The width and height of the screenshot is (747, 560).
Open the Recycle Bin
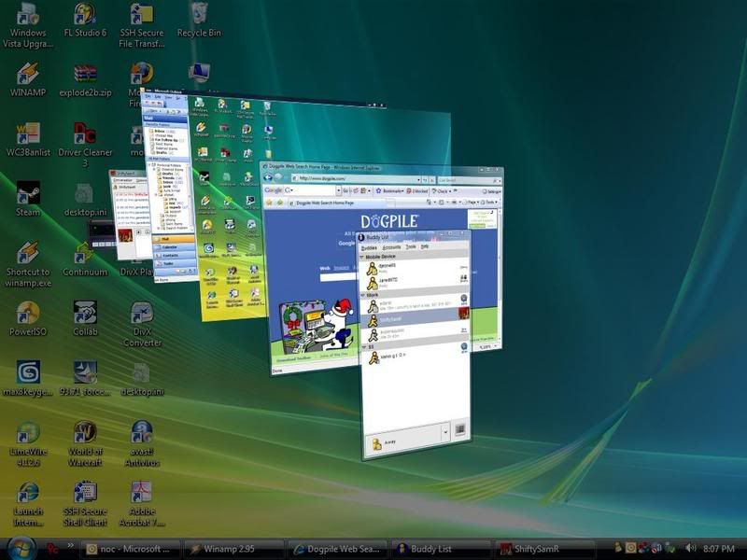[199, 21]
